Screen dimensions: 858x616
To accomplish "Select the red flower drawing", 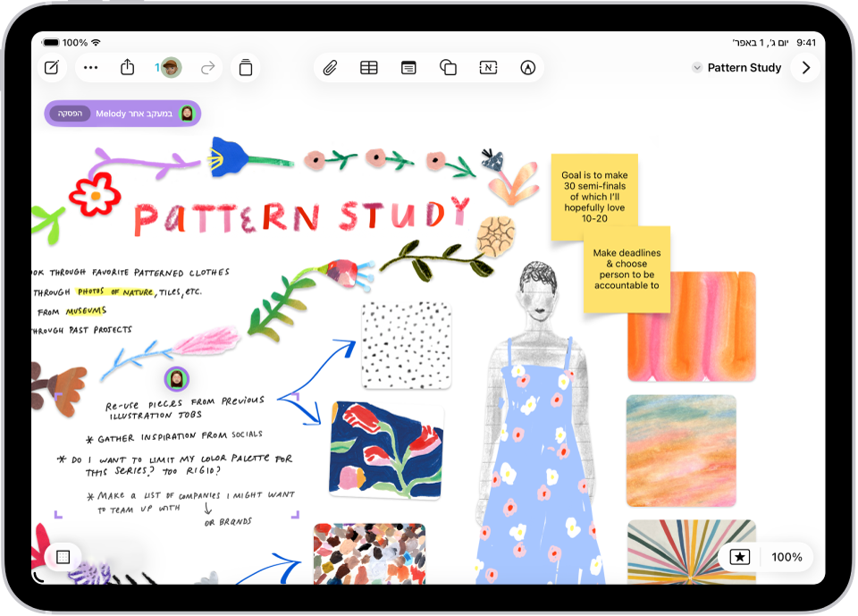I will (96, 194).
